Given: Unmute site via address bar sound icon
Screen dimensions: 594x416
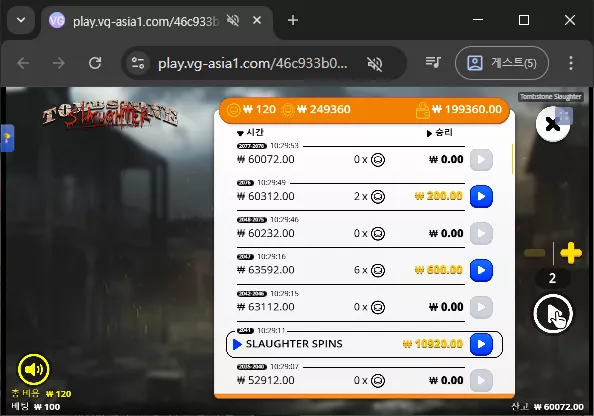Looking at the screenshot, I should [x=374, y=63].
